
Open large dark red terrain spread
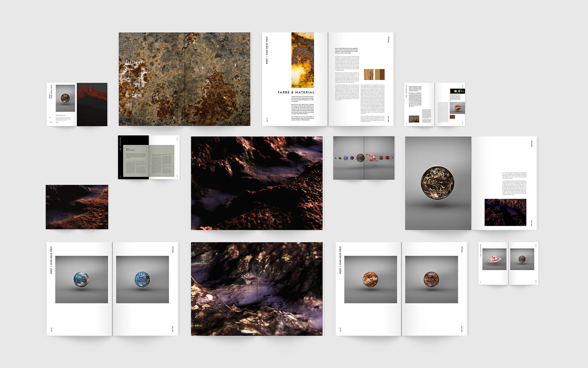click(257, 183)
